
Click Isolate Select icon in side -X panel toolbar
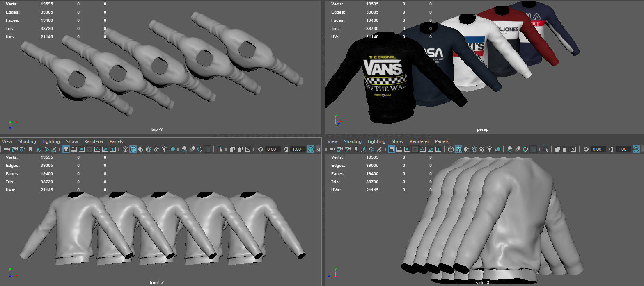click(x=545, y=149)
